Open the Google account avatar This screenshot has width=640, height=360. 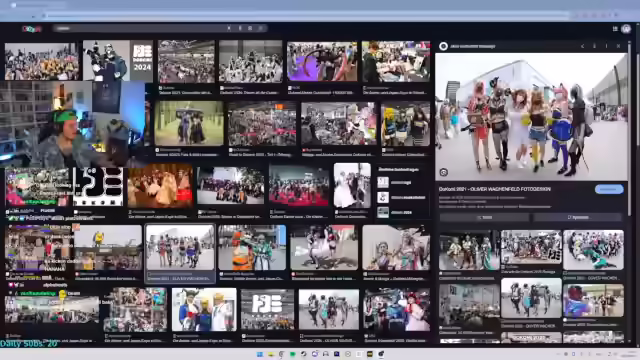tap(626, 29)
